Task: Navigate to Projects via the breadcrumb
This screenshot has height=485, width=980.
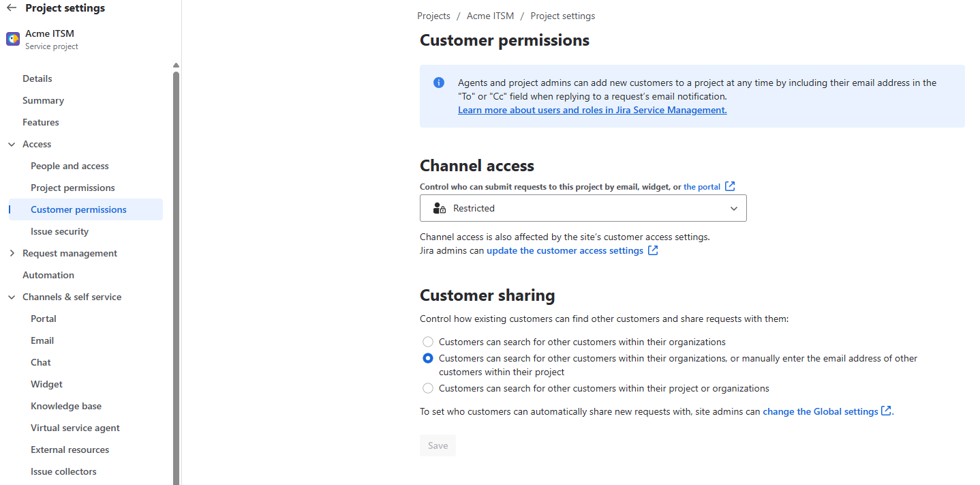Action: 433,15
